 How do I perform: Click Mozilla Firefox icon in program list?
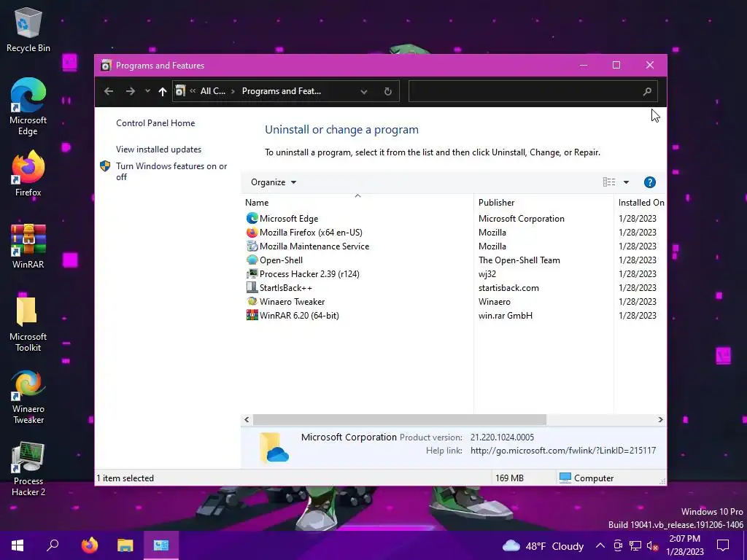pos(252,232)
